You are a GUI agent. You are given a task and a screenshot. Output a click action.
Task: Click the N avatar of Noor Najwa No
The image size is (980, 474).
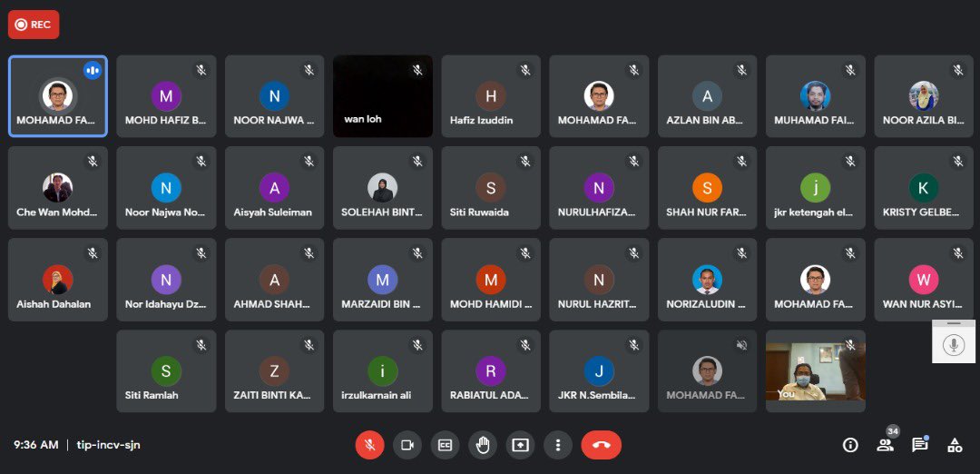coord(166,188)
